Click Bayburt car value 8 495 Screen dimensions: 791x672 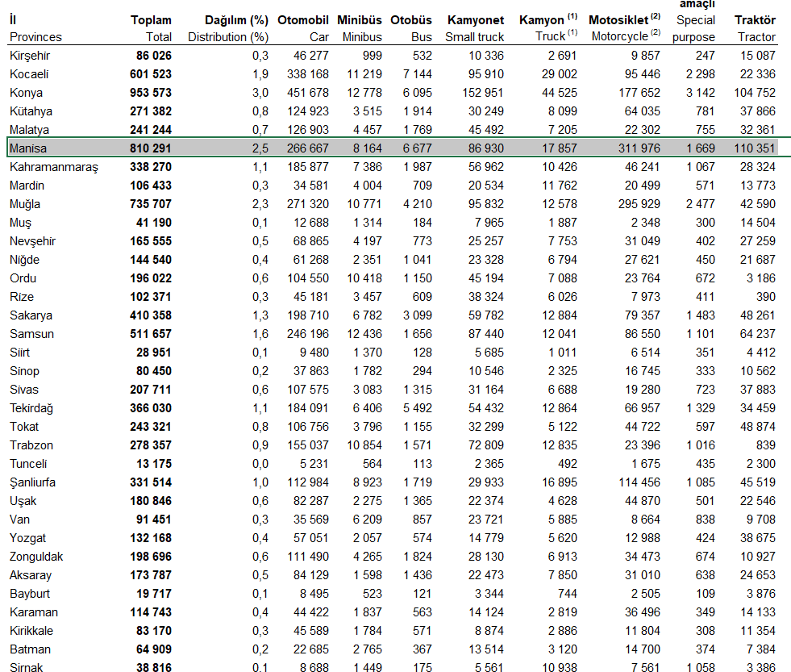tap(314, 594)
